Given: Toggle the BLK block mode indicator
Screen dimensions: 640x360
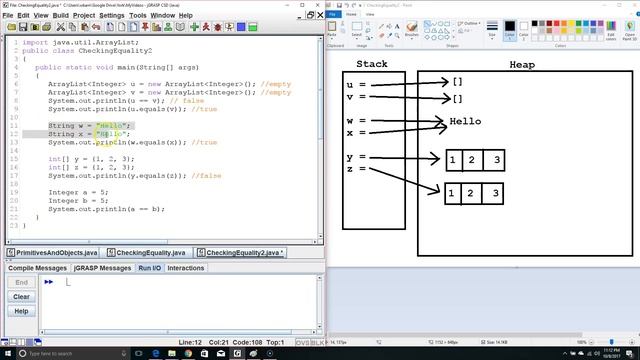Looking at the screenshot, I should click(317, 342).
